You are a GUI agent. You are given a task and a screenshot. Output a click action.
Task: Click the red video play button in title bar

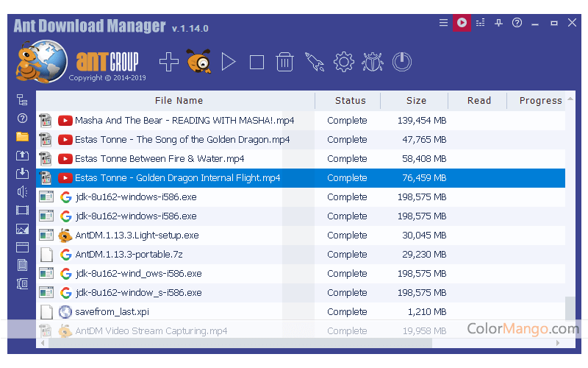tap(462, 23)
